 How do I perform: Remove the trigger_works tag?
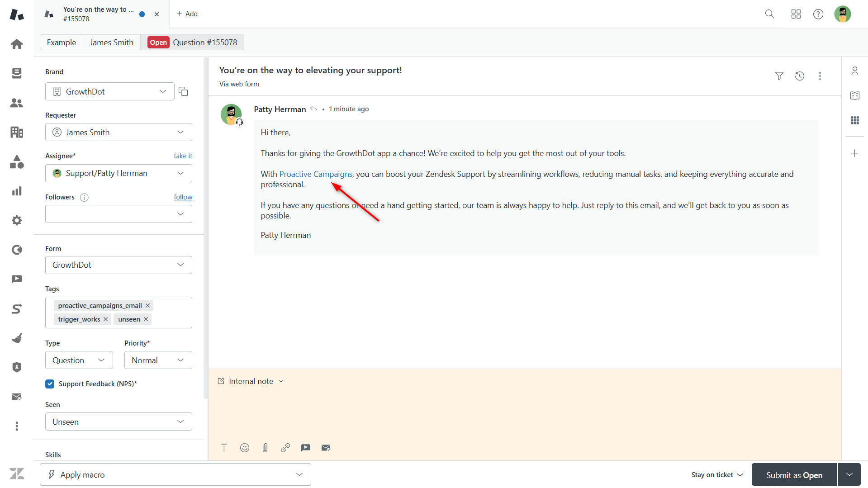coord(105,319)
